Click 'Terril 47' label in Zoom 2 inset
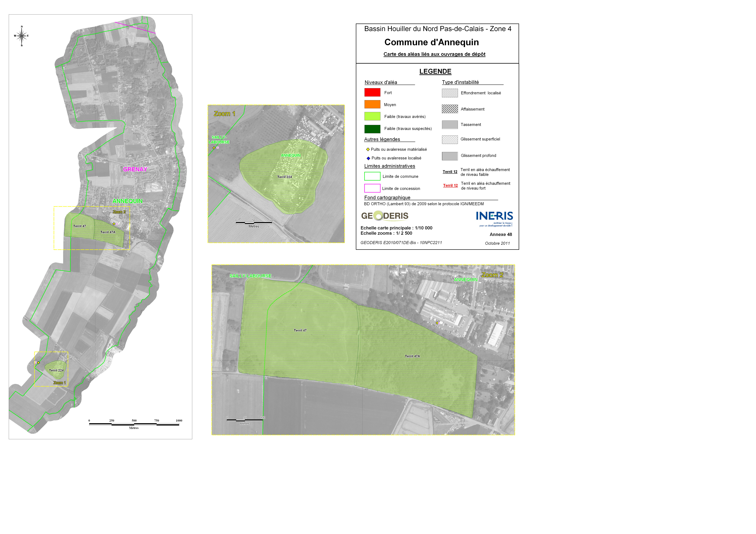 300,330
